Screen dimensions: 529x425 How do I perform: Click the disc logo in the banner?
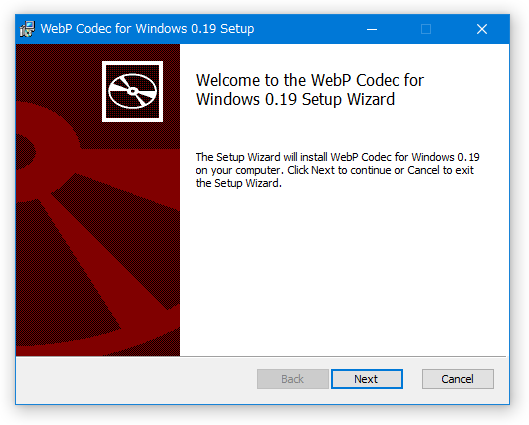click(133, 91)
